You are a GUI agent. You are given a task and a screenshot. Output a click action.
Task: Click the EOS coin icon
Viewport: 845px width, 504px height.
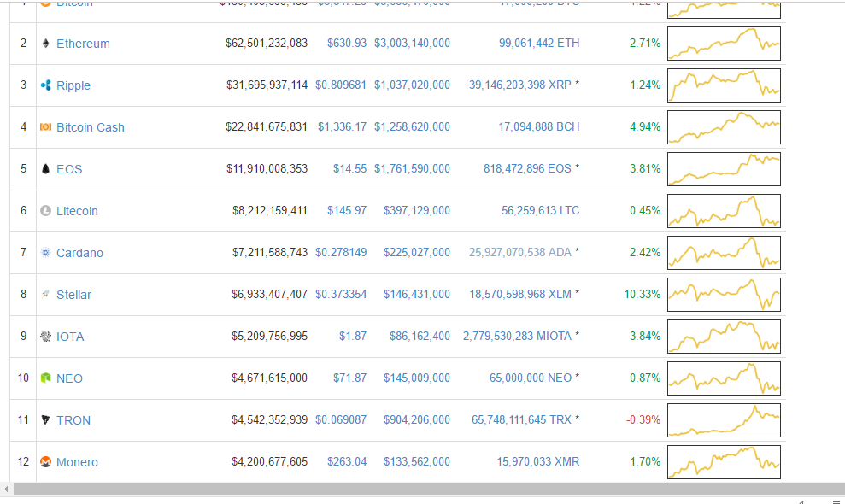[46, 169]
